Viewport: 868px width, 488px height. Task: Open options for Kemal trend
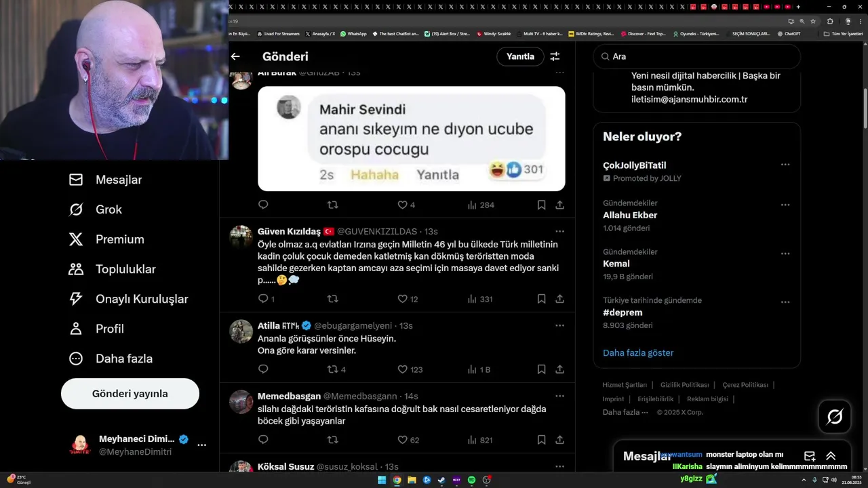point(785,253)
